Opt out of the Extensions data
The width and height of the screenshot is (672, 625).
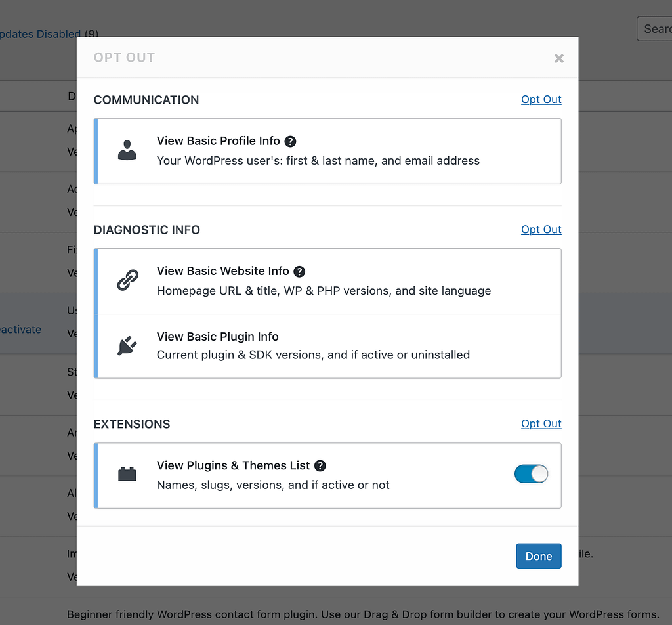tap(541, 423)
